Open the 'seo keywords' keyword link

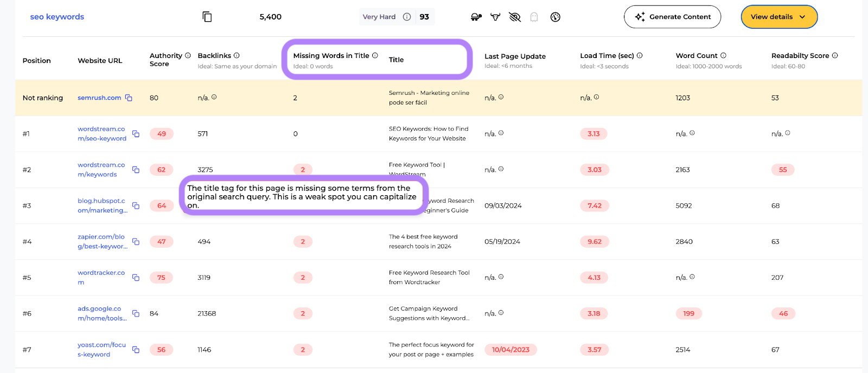coord(57,17)
